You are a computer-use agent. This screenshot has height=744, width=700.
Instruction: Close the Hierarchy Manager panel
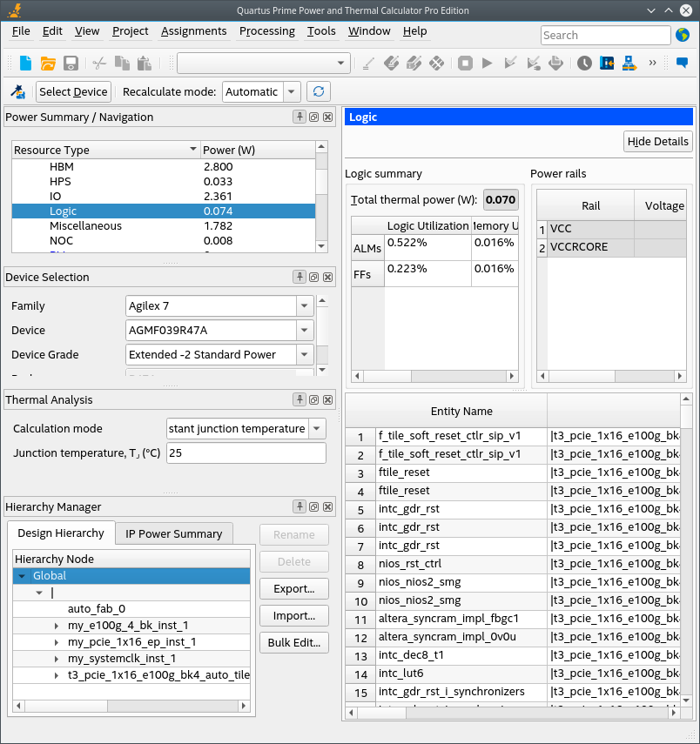coord(327,507)
